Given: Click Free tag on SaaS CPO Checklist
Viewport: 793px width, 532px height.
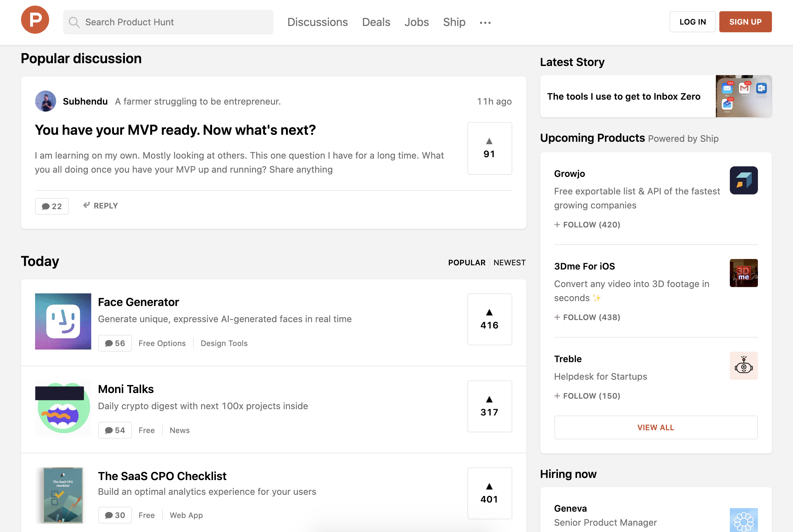Looking at the screenshot, I should pos(147,515).
